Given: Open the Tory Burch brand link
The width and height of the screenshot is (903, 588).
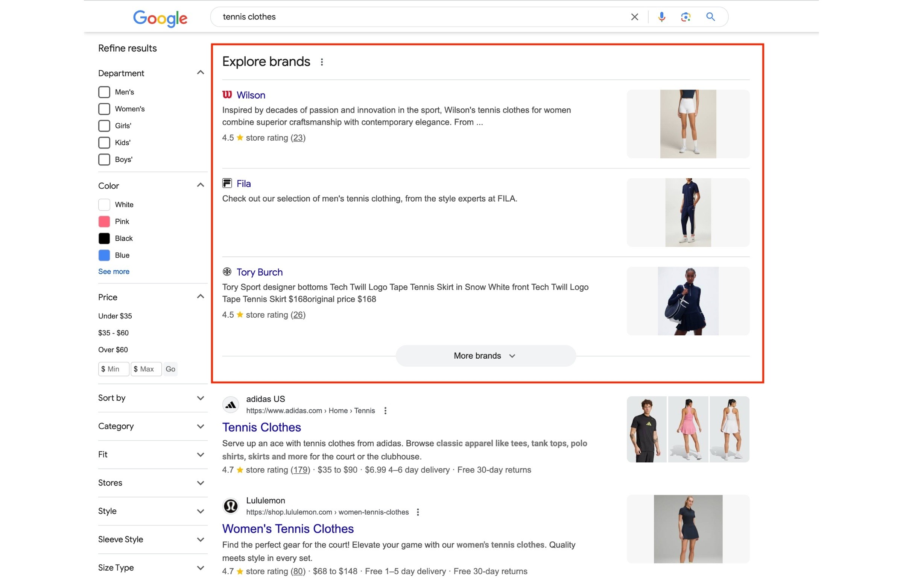Looking at the screenshot, I should [260, 272].
